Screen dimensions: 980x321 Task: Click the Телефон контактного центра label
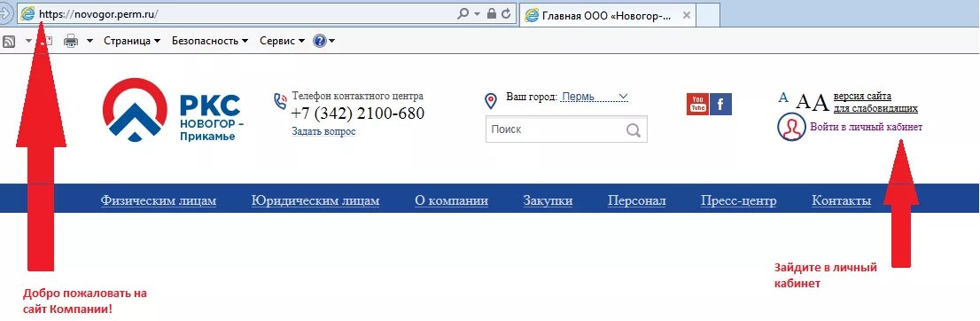tap(357, 97)
